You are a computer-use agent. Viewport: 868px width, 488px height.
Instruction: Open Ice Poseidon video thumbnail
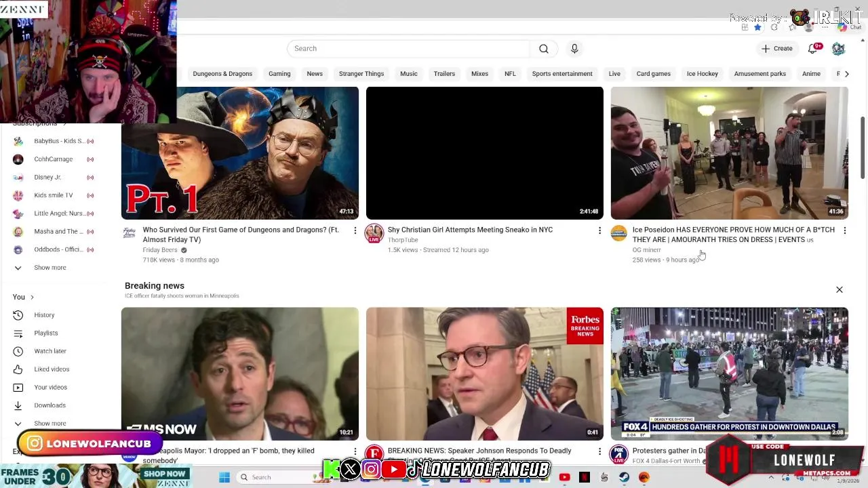(x=730, y=153)
